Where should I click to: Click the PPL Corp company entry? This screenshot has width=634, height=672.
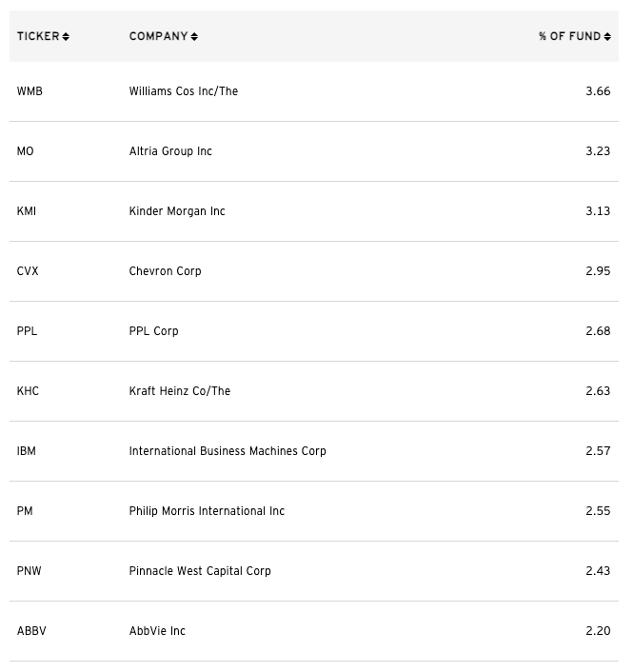click(154, 331)
